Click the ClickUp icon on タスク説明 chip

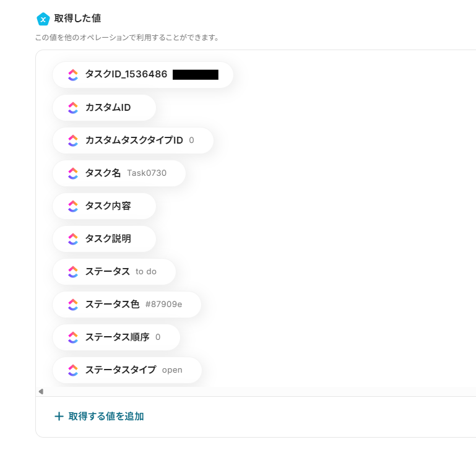tap(73, 239)
